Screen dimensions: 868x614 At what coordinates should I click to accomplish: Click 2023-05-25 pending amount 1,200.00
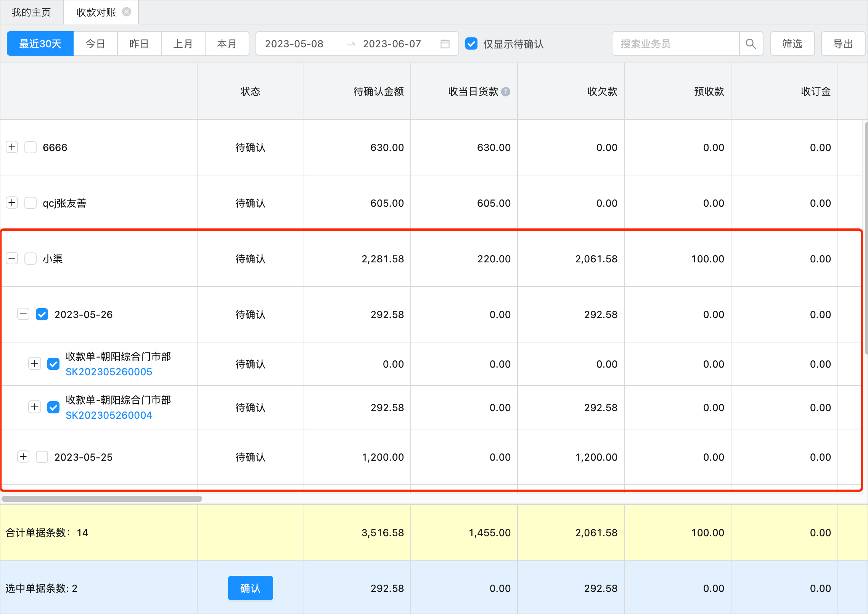(383, 457)
